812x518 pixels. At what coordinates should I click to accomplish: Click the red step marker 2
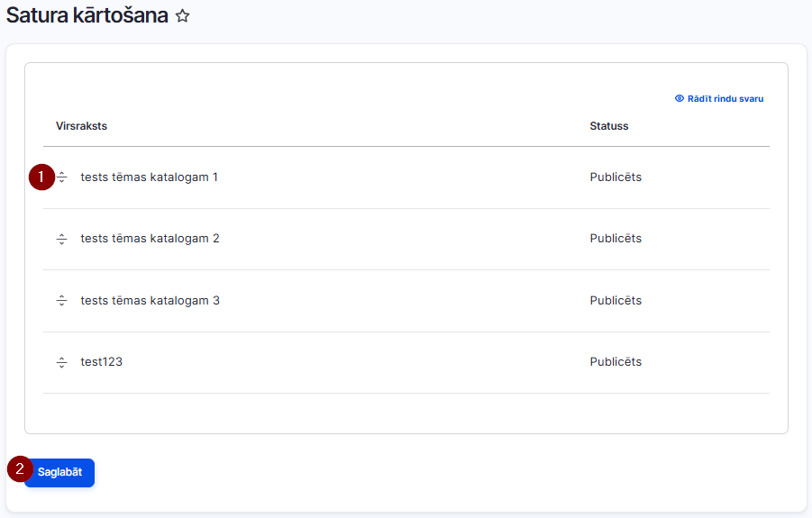pos(20,468)
